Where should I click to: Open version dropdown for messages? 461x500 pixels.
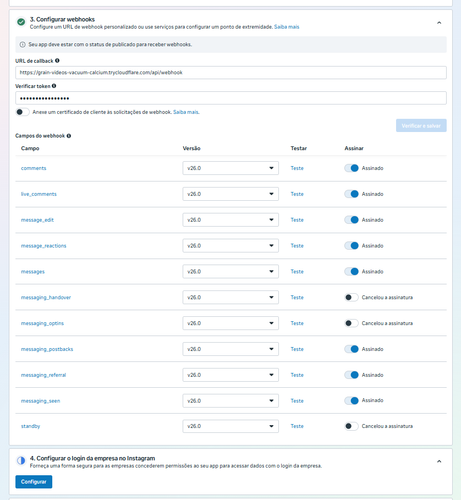(230, 271)
